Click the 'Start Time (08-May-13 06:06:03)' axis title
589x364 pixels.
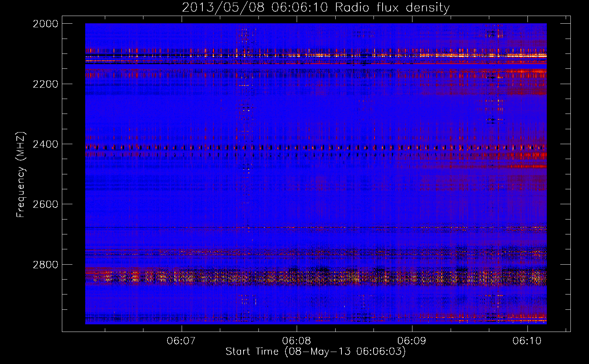(x=316, y=352)
